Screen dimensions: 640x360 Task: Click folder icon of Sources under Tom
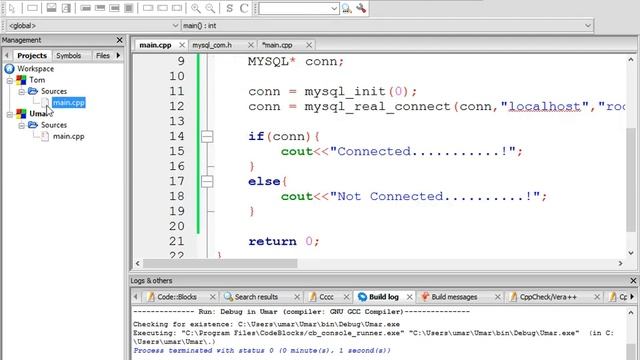coord(33,91)
